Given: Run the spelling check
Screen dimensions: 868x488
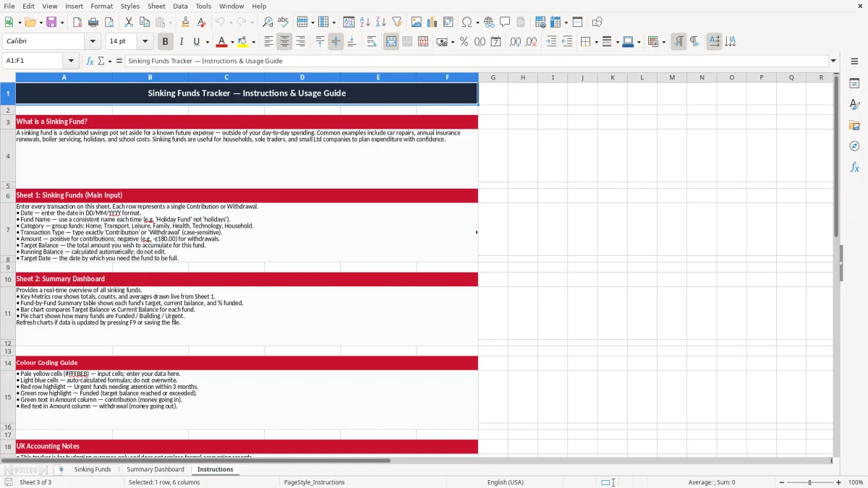Looking at the screenshot, I should pos(284,22).
